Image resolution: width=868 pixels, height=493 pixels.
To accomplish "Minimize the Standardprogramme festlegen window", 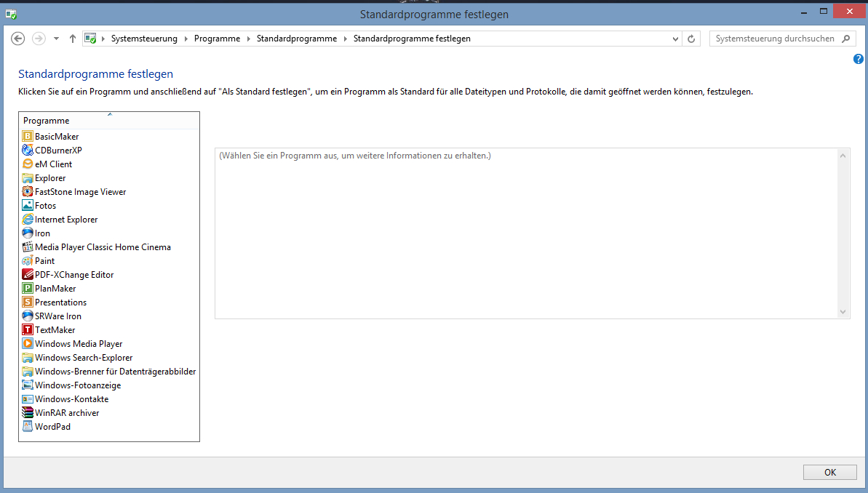I will pyautogui.click(x=804, y=12).
